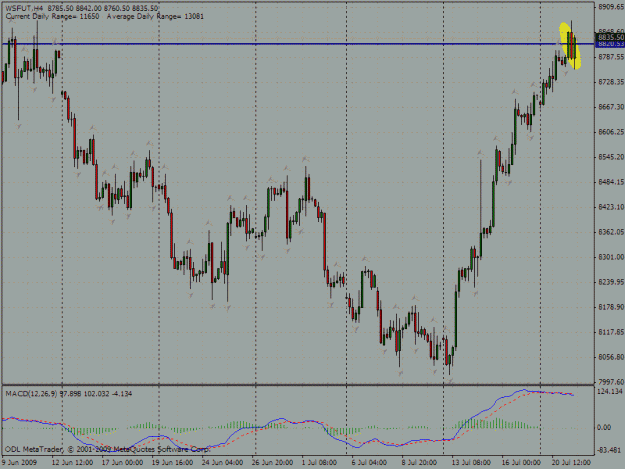Viewport: 625px width, 469px height.
Task: Click the 8117.85 price axis label
Action: point(611,332)
